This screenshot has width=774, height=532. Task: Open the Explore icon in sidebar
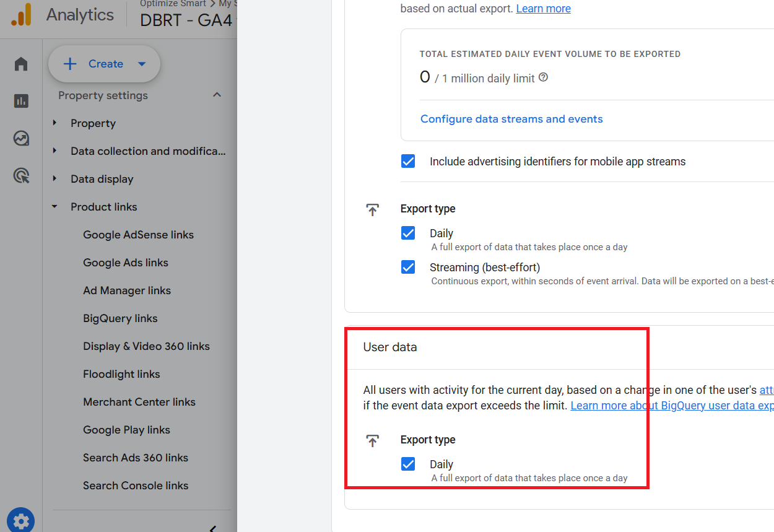(21, 138)
